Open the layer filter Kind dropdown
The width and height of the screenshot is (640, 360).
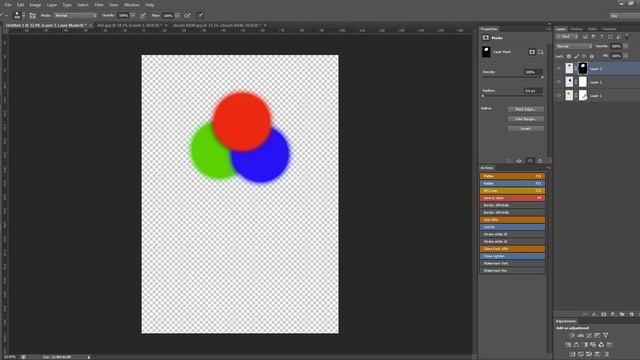568,37
